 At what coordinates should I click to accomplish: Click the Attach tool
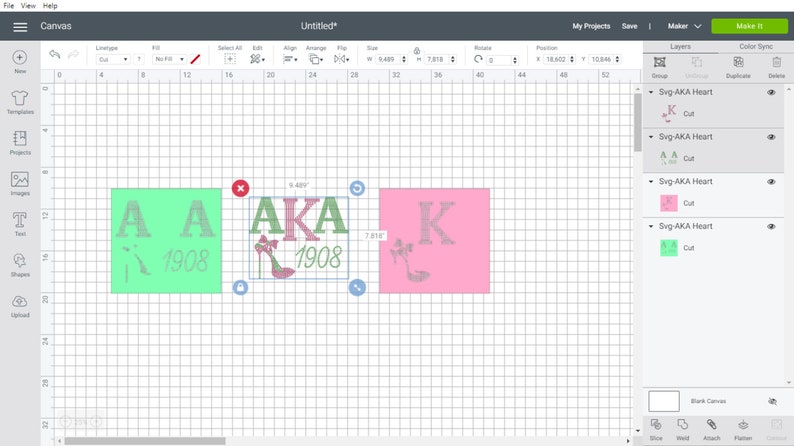click(711, 429)
